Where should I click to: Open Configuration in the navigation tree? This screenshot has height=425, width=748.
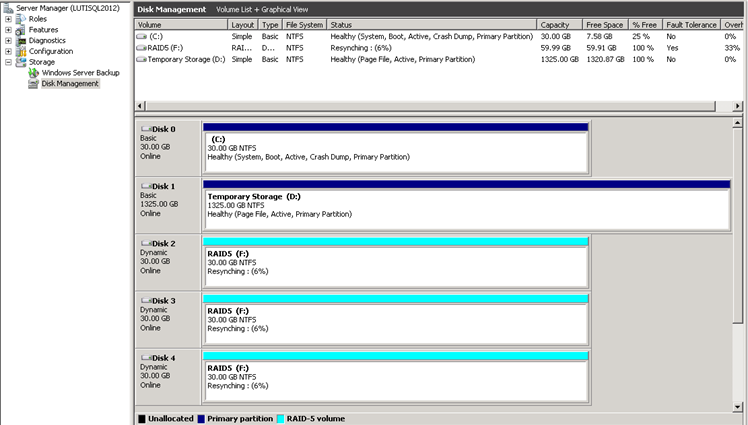[51, 52]
